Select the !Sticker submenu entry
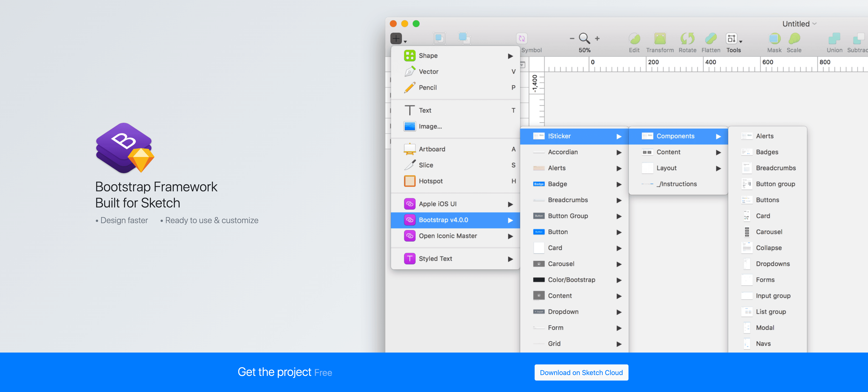Viewport: 868px width, 392px height. pyautogui.click(x=574, y=136)
